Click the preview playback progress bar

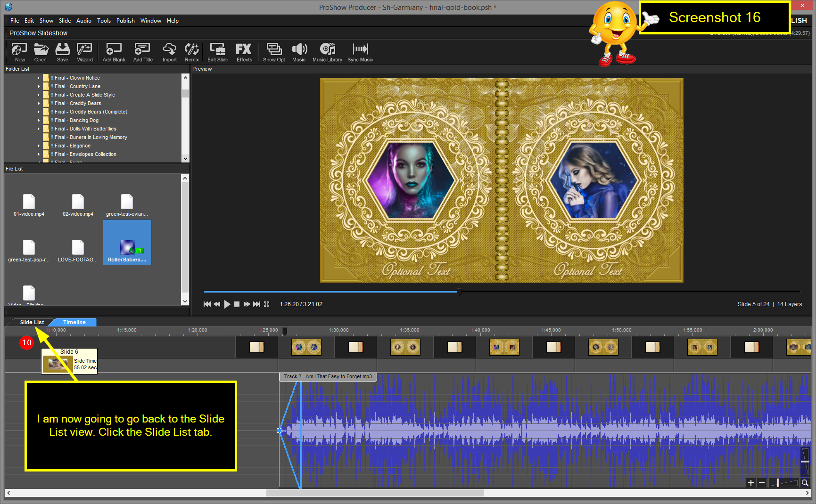pyautogui.click(x=502, y=292)
